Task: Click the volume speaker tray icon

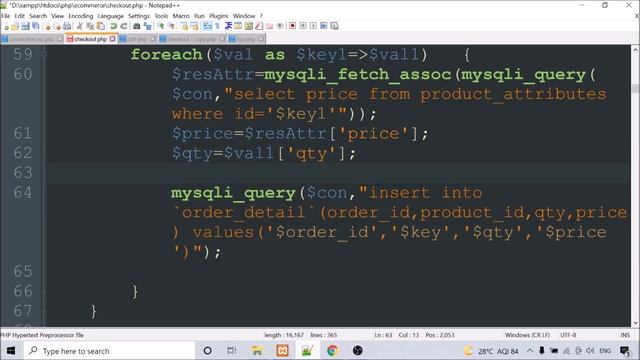Action: (590, 351)
